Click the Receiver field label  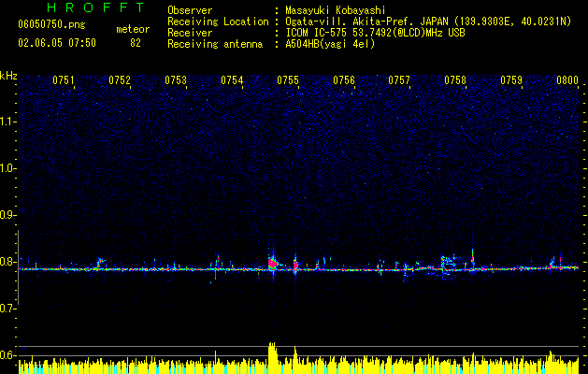(190, 33)
